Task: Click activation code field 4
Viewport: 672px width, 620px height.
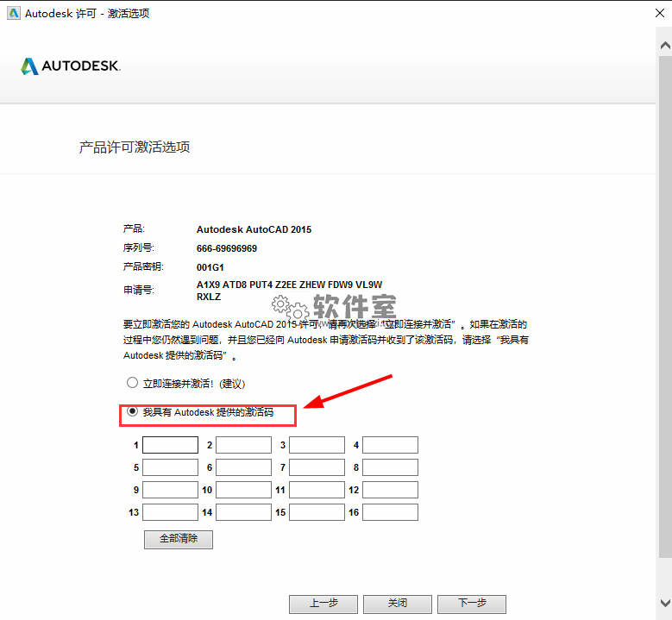Action: (390, 445)
